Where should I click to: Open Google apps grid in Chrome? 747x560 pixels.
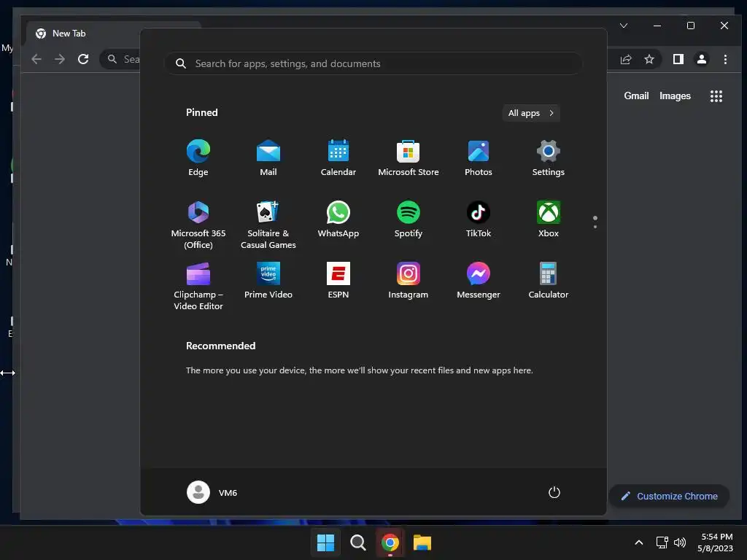[x=716, y=96]
